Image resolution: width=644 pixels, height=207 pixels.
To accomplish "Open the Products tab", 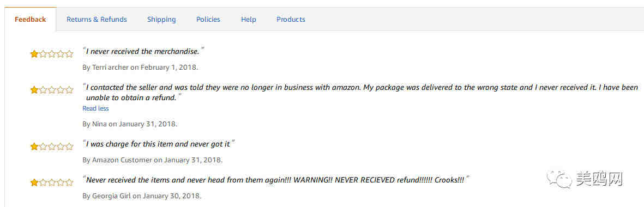I will (291, 19).
